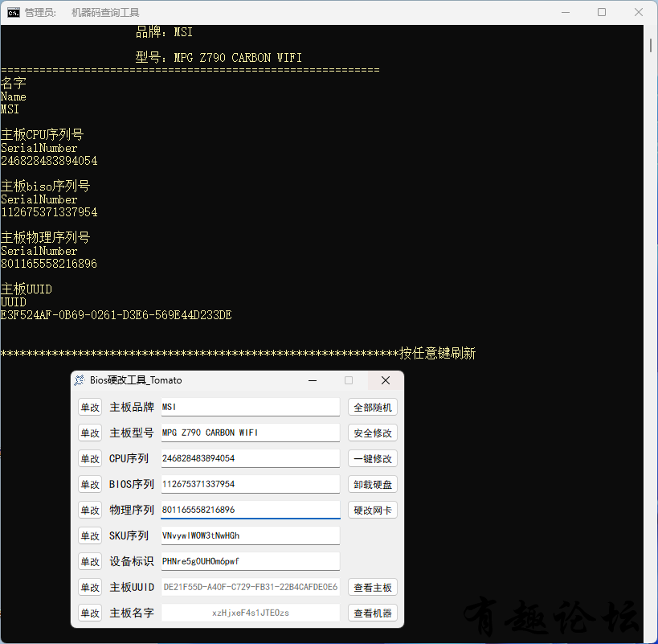The image size is (658, 644).
Task: Click CPU serial 246828483894054 in console
Action: point(49,161)
